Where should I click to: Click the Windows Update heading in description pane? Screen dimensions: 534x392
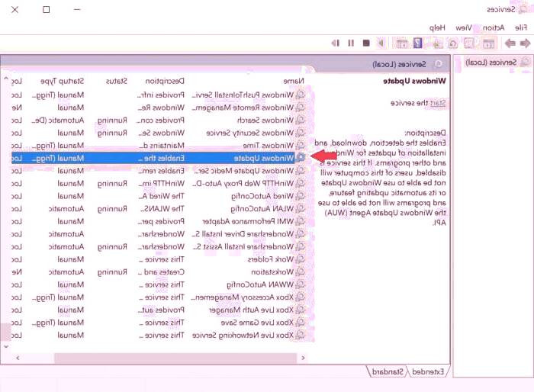pos(414,81)
